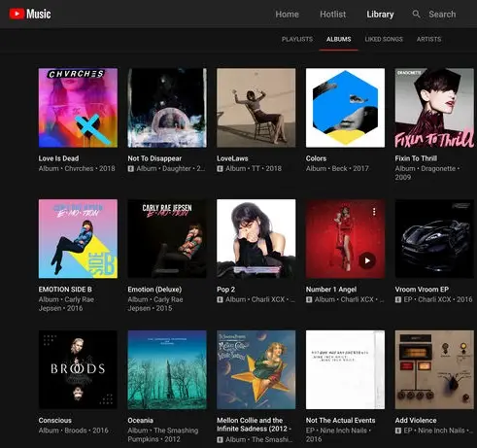Viewport: 477px width, 448px height.
Task: Click explicit badge under Not To Disappear
Action: pos(131,169)
